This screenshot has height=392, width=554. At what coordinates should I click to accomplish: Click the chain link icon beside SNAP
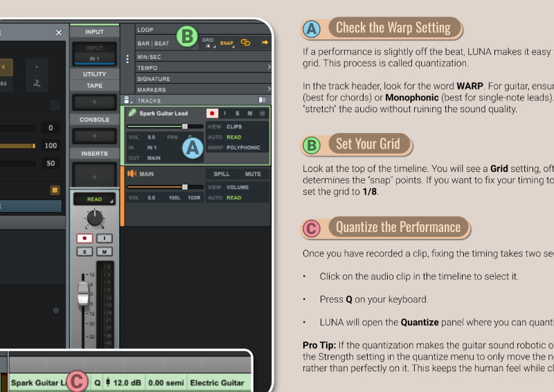pos(245,42)
